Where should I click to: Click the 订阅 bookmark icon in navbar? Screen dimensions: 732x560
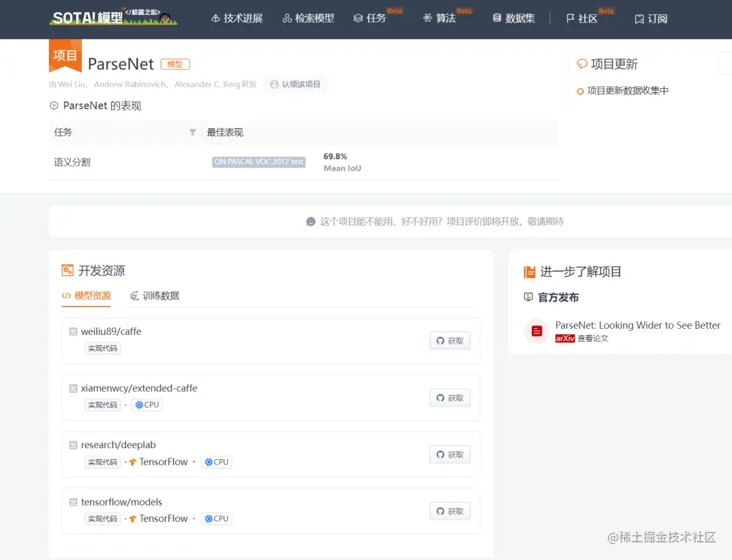click(638, 19)
